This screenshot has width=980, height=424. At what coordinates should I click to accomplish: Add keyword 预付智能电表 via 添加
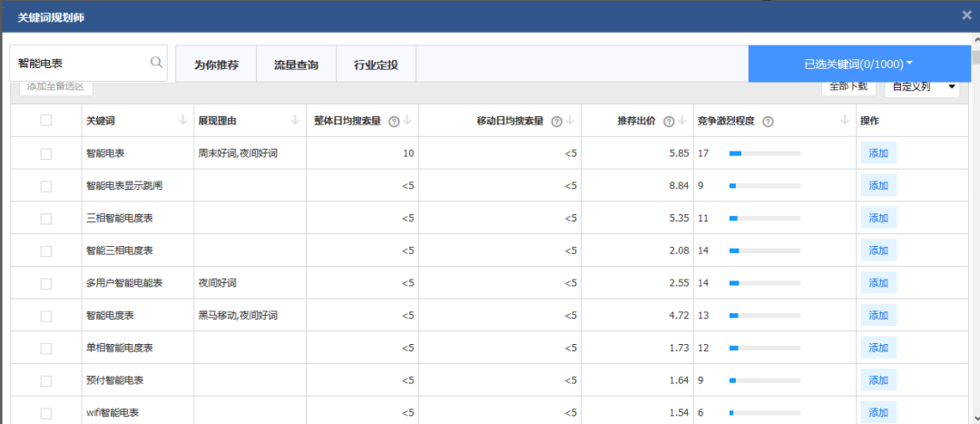878,380
